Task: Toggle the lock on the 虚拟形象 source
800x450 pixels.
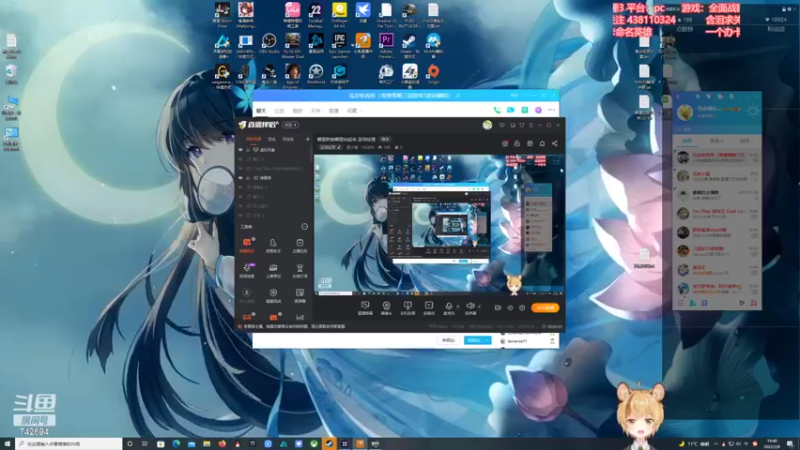Action: coord(248,150)
